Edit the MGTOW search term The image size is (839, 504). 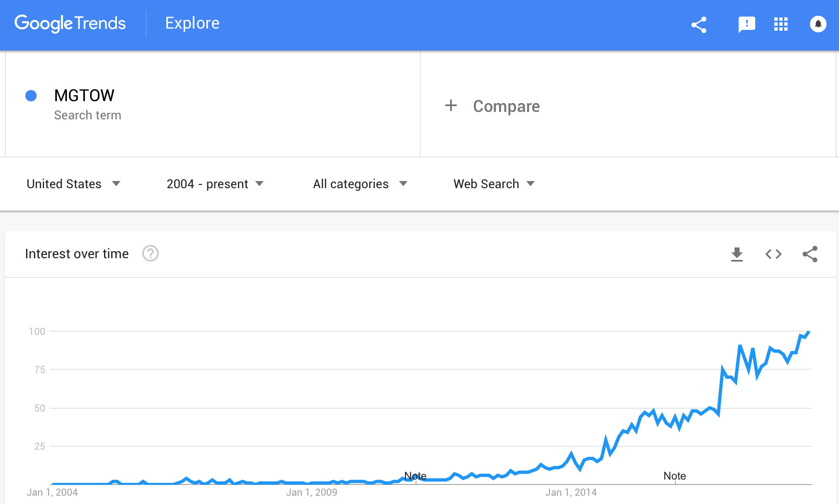tap(84, 96)
